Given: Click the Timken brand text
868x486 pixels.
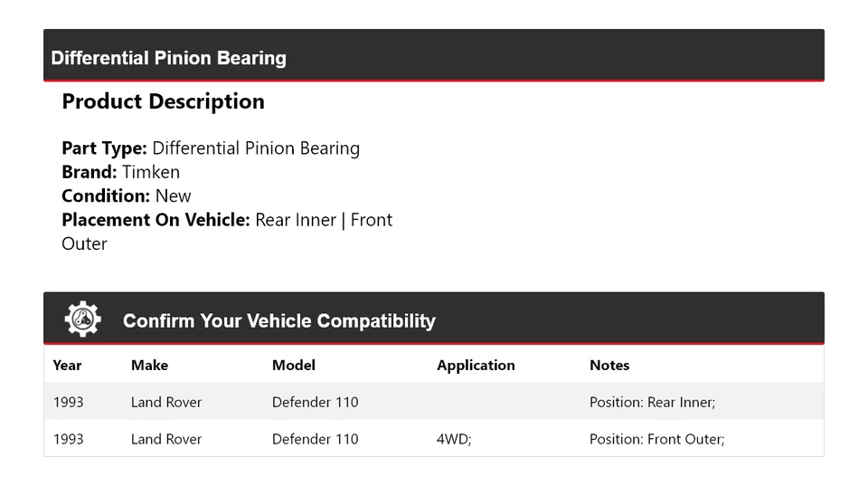Looking at the screenshot, I should 151,172.
